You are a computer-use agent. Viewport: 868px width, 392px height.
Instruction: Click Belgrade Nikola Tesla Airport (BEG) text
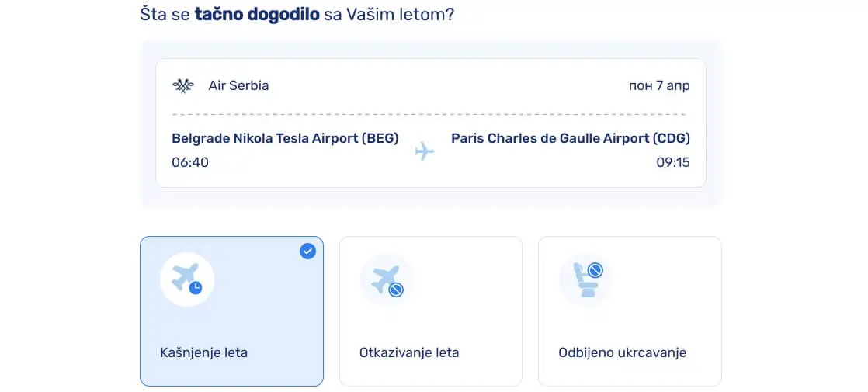pyautogui.click(x=285, y=138)
